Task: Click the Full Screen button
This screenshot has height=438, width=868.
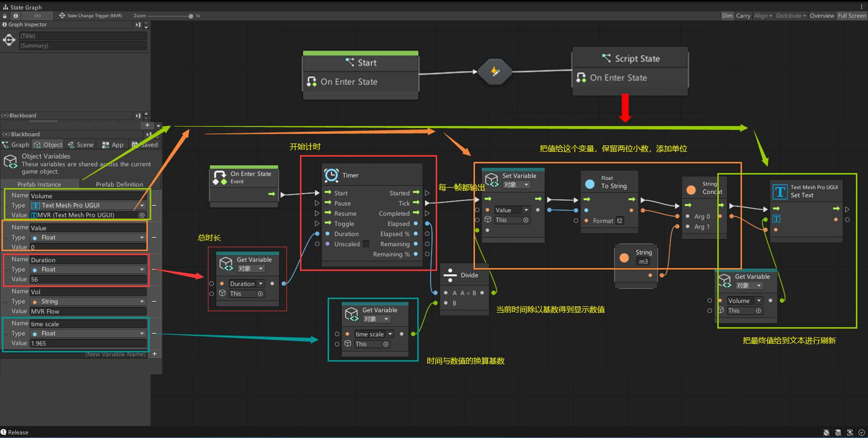Action: pos(852,16)
